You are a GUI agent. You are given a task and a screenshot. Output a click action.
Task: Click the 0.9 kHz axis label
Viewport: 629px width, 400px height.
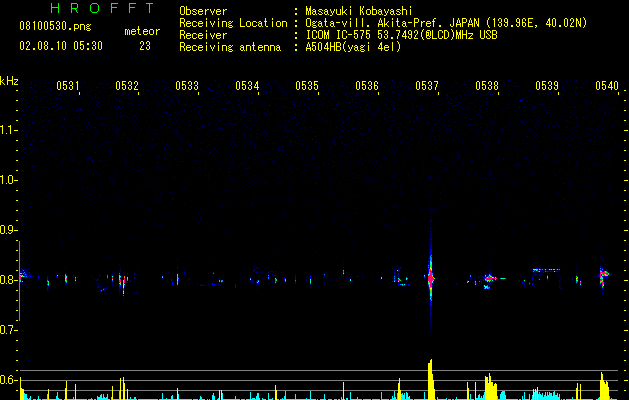coord(9,230)
